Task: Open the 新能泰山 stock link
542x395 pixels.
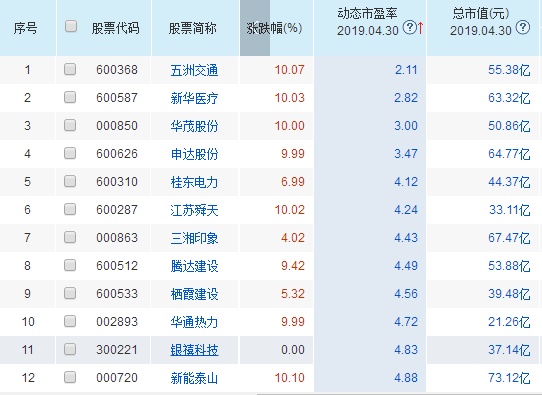Action: pyautogui.click(x=194, y=378)
